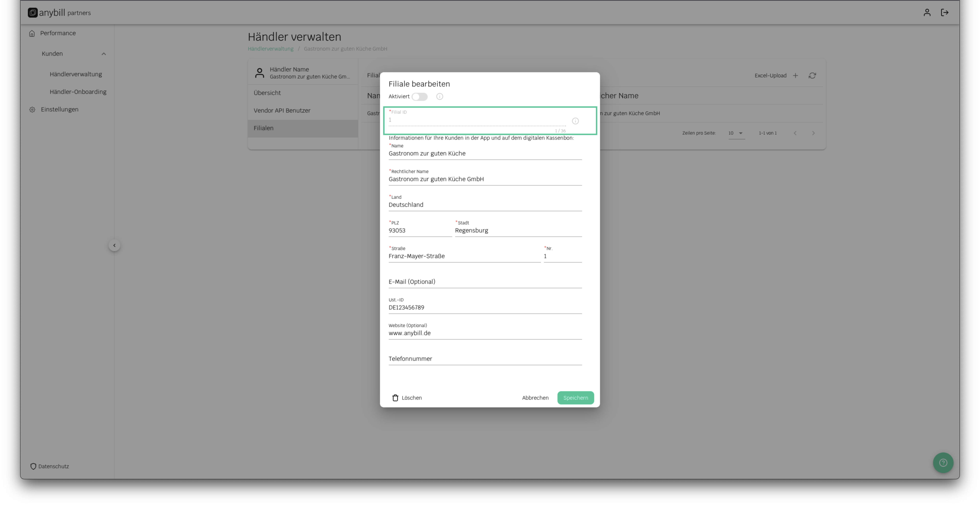Image resolution: width=980 pixels, height=506 pixels.
Task: Toggle the Aktiviert switch
Action: click(420, 97)
